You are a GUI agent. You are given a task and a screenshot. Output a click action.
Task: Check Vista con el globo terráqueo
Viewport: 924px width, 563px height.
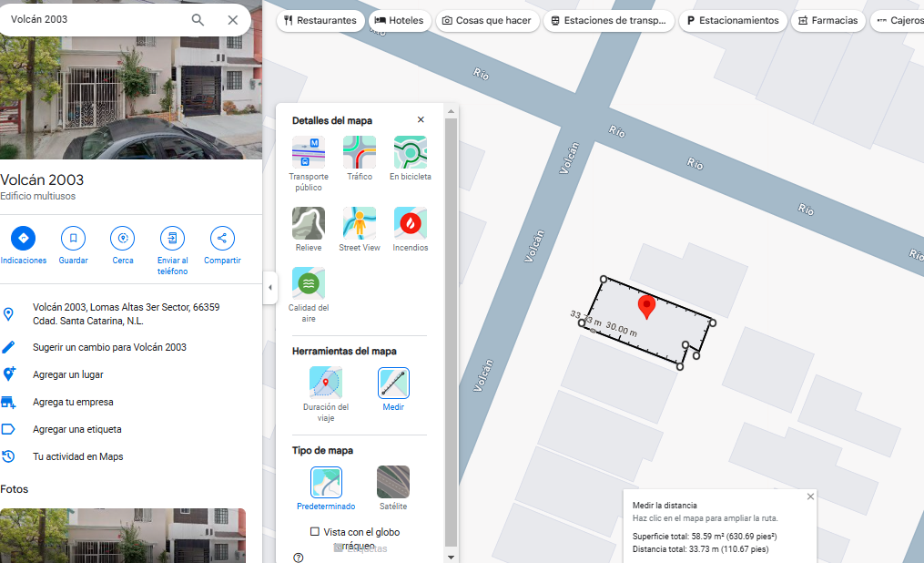pyautogui.click(x=315, y=532)
